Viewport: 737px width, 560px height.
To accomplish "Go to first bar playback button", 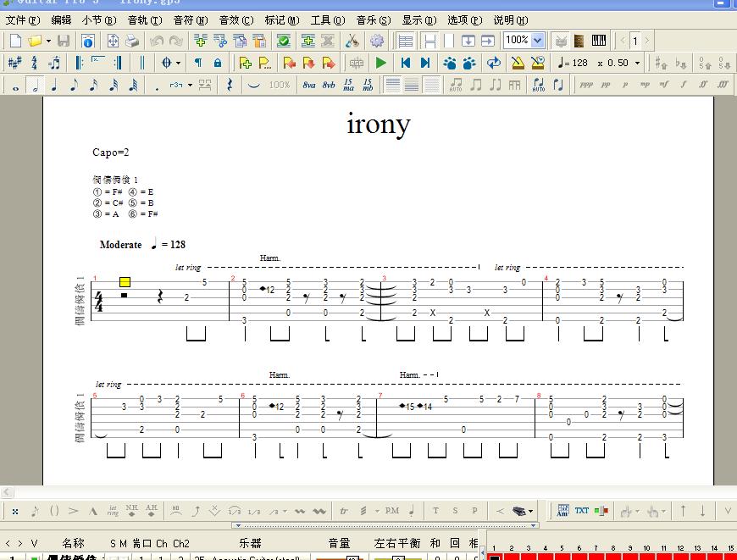I will click(406, 63).
